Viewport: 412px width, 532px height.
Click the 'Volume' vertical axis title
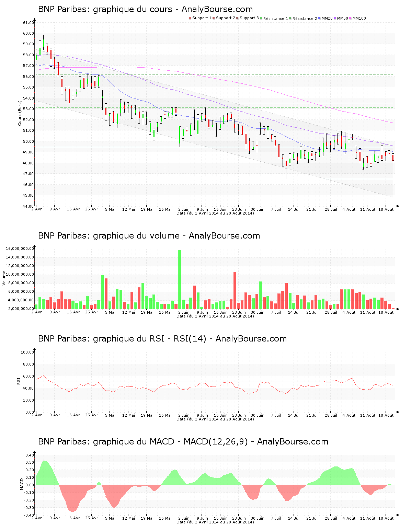click(4, 278)
